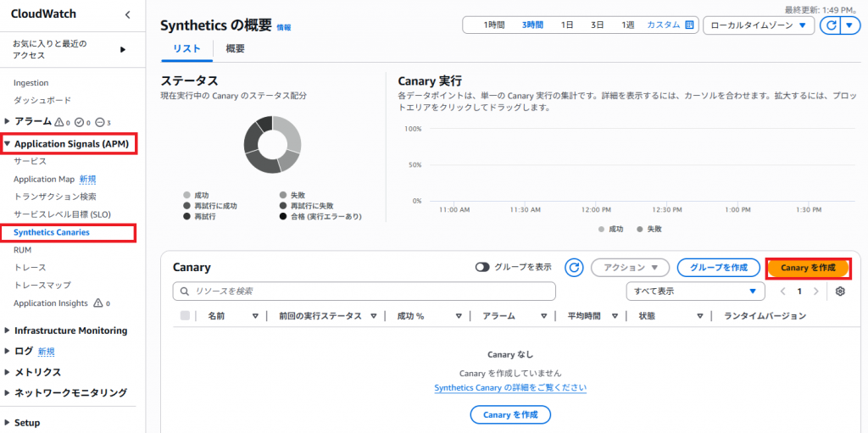Toggle グループを表示 switch

pyautogui.click(x=483, y=268)
